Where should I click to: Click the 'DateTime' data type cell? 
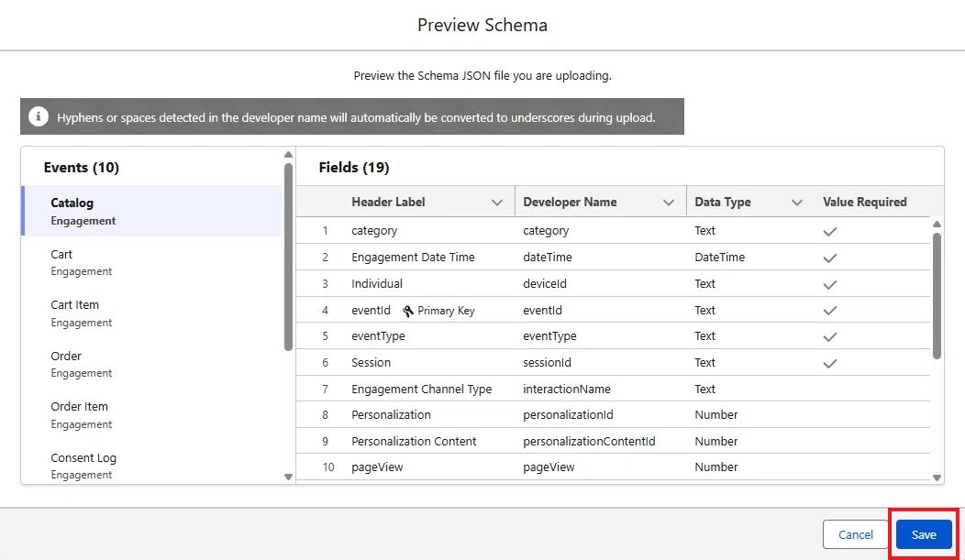pyautogui.click(x=719, y=258)
